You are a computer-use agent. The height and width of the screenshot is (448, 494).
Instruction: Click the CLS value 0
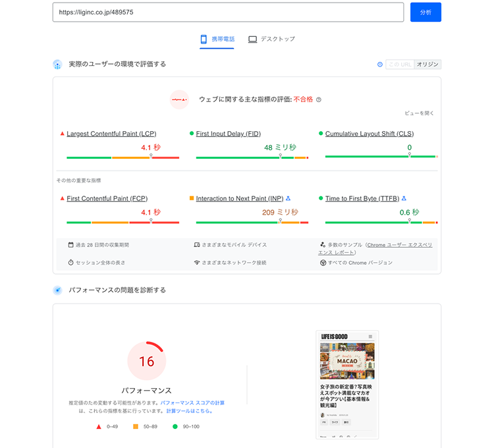(x=409, y=148)
